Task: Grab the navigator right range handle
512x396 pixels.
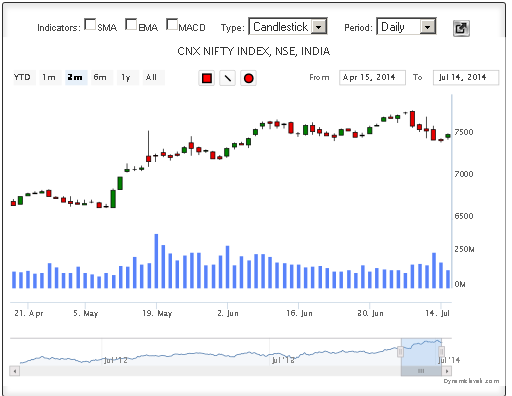Action: (441, 352)
